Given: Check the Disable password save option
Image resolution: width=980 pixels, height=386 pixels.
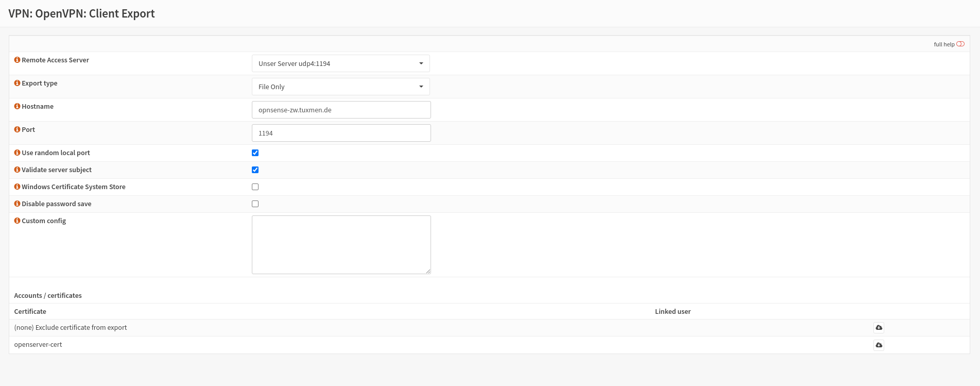Looking at the screenshot, I should pos(255,204).
